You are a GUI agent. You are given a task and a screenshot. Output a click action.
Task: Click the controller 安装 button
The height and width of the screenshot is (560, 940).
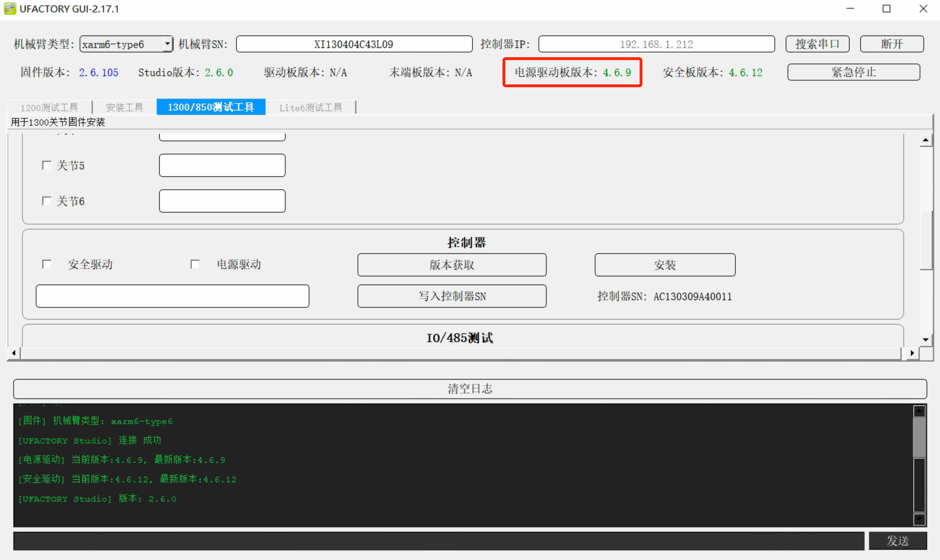click(665, 265)
